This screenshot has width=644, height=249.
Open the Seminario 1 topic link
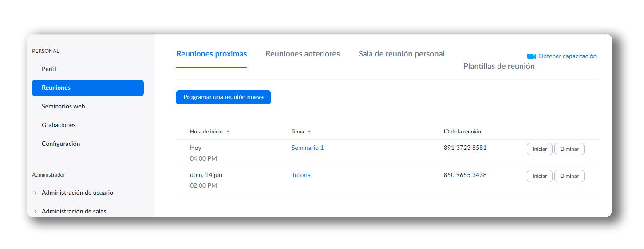coord(308,148)
